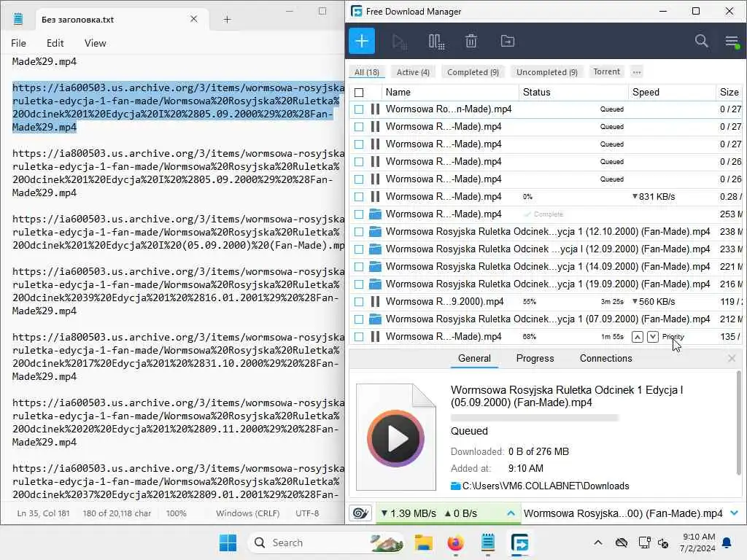747x560 pixels.
Task: Click the video file thumbnail in General panel
Action: (x=396, y=437)
